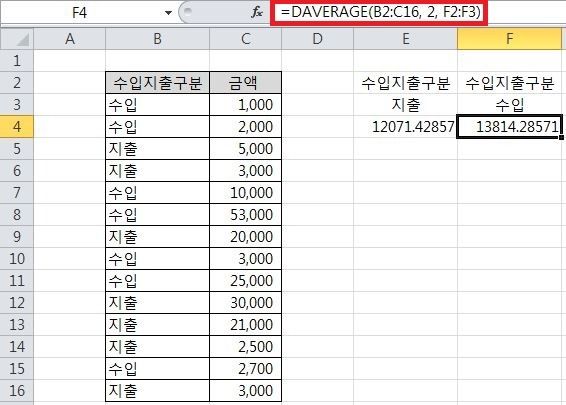The height and width of the screenshot is (405, 566).
Task: Click cell with 30,000
Action: click(x=245, y=303)
